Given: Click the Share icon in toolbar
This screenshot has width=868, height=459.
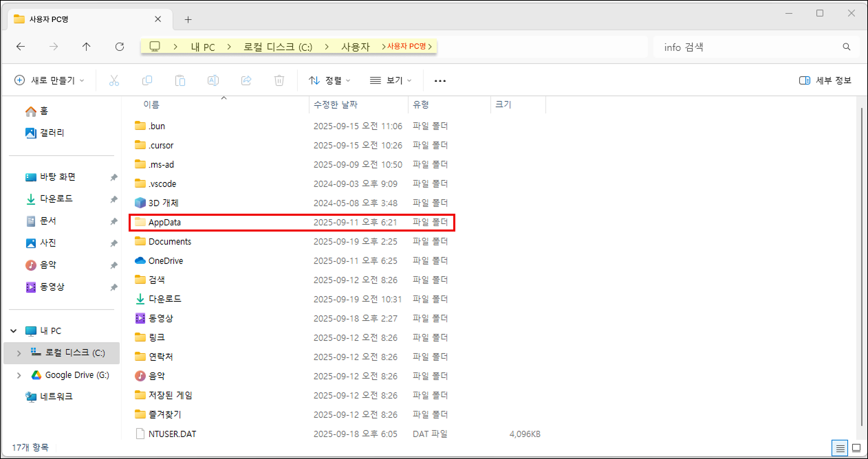Looking at the screenshot, I should pyautogui.click(x=246, y=80).
